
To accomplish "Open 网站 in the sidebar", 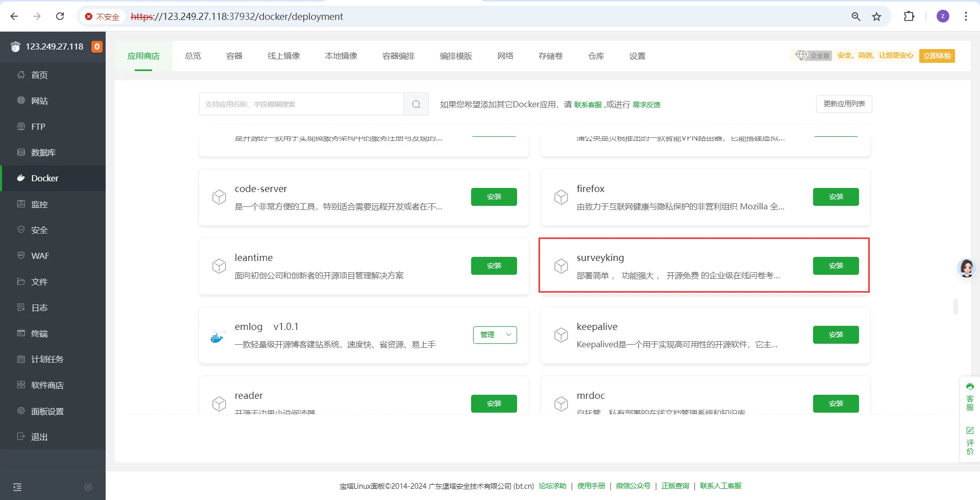I will 53,101.
